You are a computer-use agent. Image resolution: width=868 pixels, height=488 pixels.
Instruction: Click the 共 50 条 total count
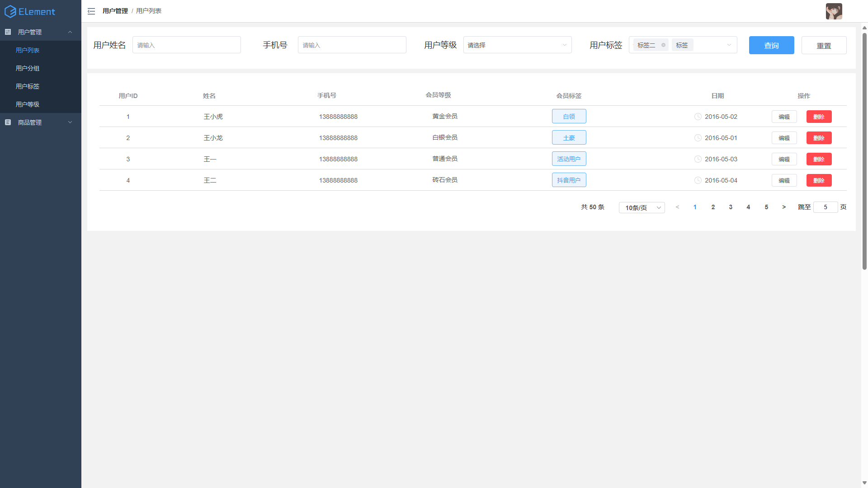[x=592, y=207]
